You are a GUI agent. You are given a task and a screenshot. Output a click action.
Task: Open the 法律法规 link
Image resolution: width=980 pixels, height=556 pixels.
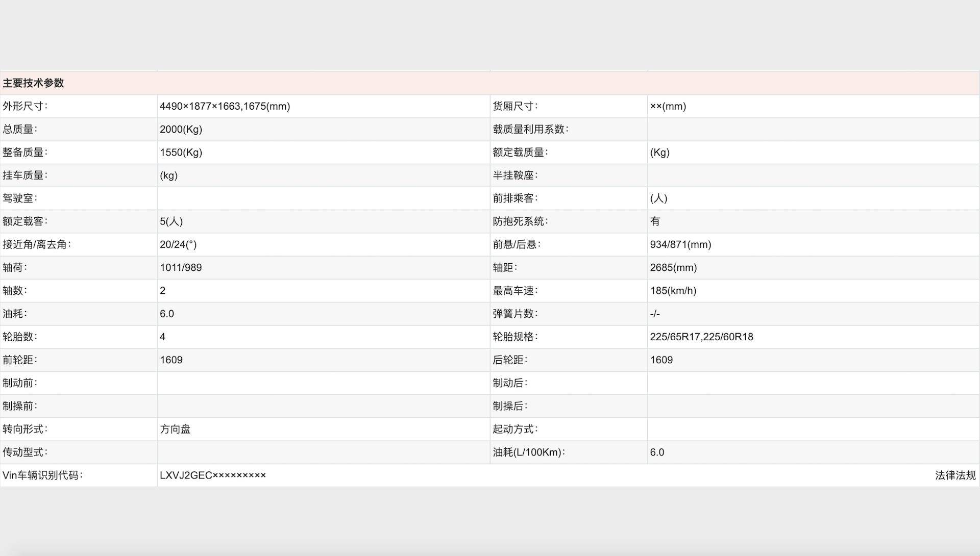click(955, 475)
